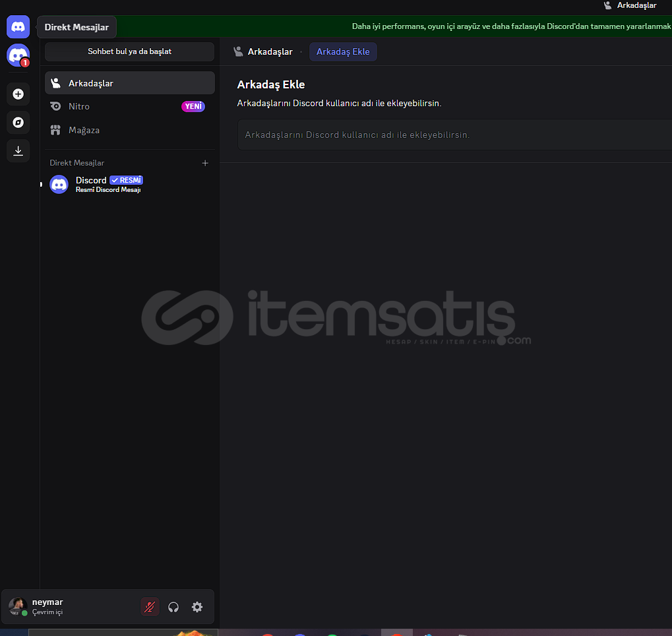Click the RESMİ verified badge
This screenshot has height=636, width=672.
click(x=127, y=180)
